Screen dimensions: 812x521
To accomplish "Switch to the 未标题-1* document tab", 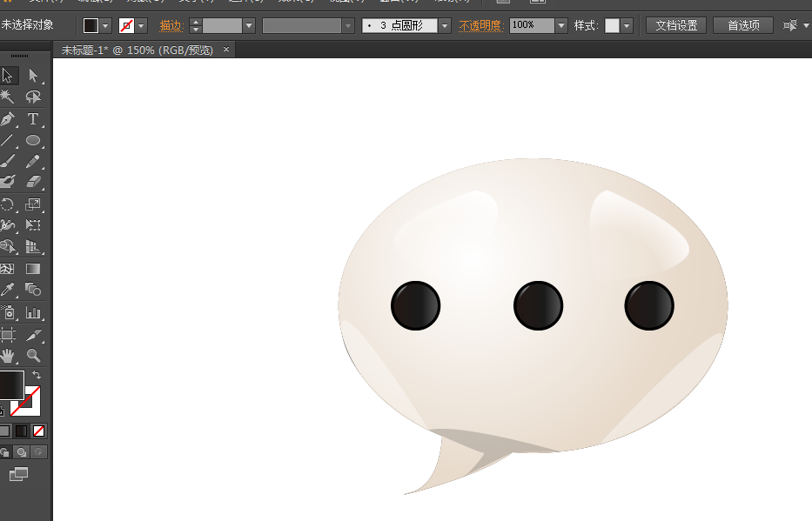I will [x=138, y=50].
